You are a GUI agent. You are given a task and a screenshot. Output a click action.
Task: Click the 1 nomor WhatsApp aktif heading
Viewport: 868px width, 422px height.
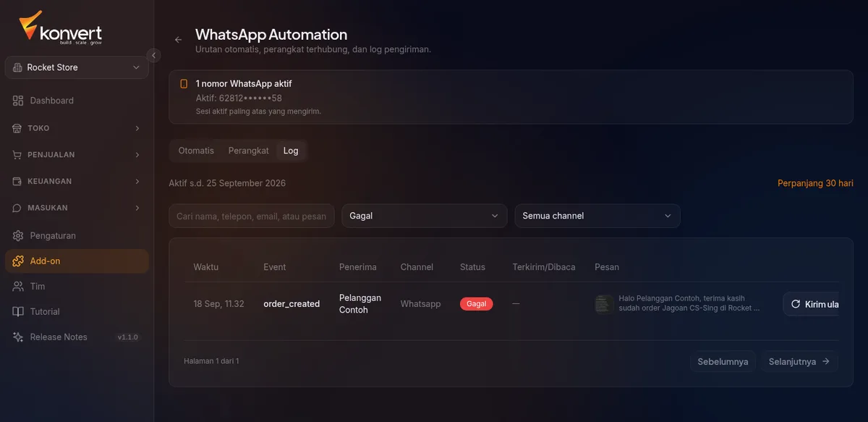244,84
